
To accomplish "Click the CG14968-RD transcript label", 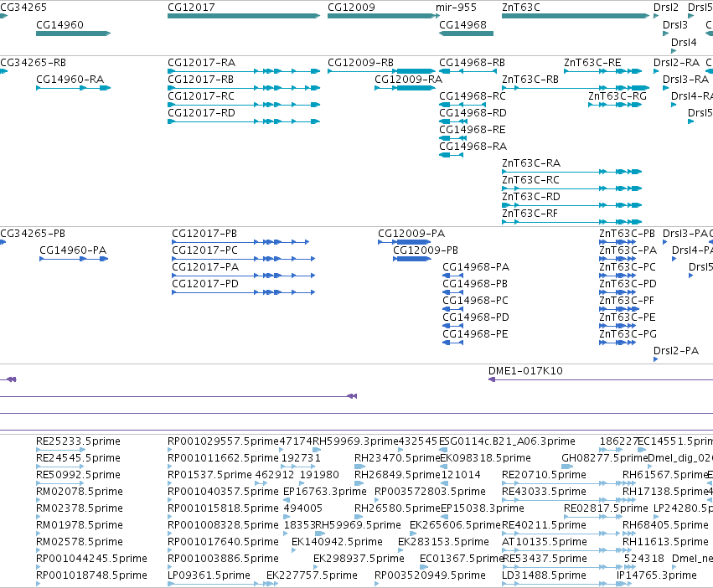I will pyautogui.click(x=473, y=113).
